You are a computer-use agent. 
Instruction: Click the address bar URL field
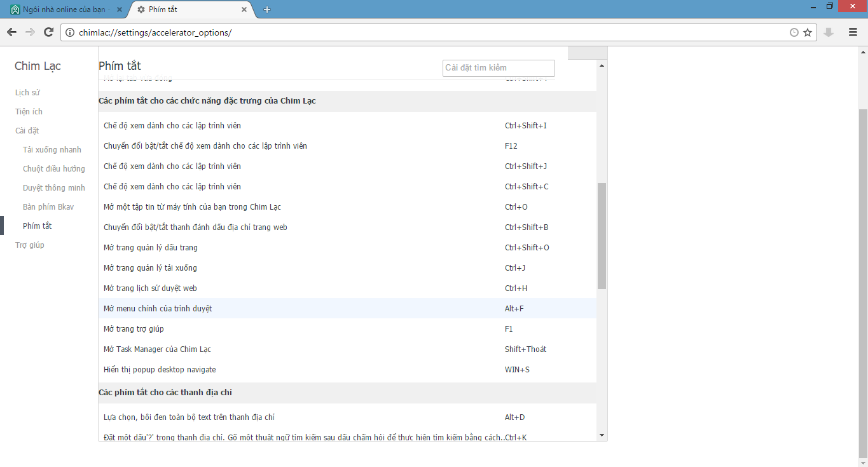point(432,32)
